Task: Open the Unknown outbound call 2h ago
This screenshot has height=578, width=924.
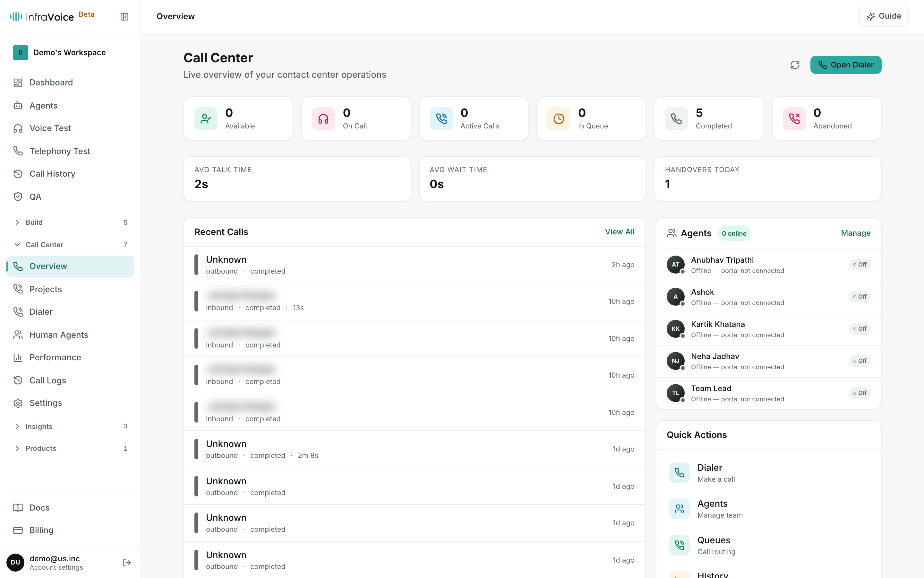Action: click(x=414, y=265)
